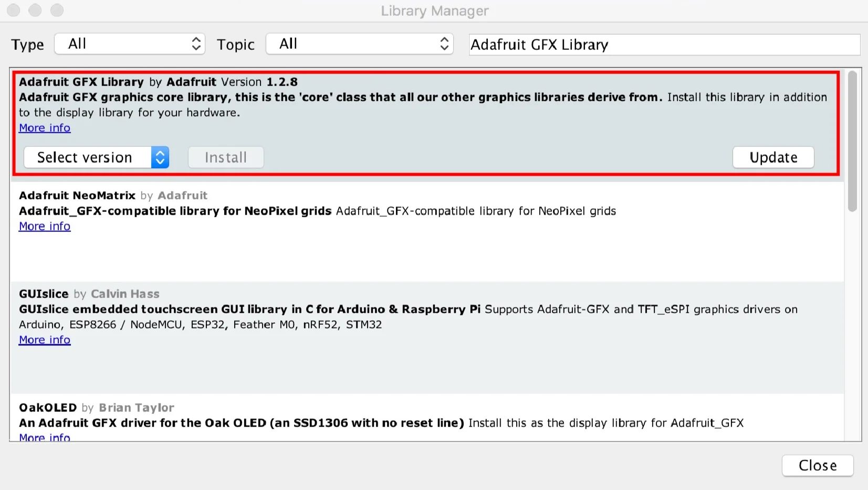The width and height of the screenshot is (868, 490).
Task: Click the library search field
Action: pos(664,45)
